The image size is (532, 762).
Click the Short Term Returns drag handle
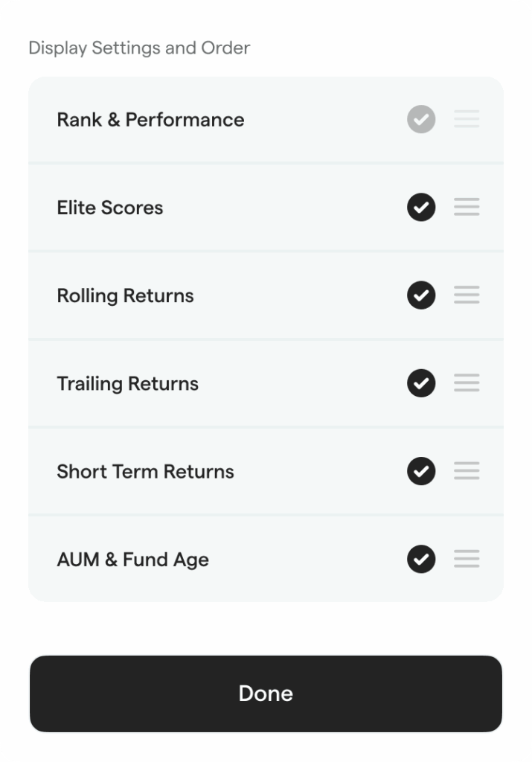(x=467, y=471)
